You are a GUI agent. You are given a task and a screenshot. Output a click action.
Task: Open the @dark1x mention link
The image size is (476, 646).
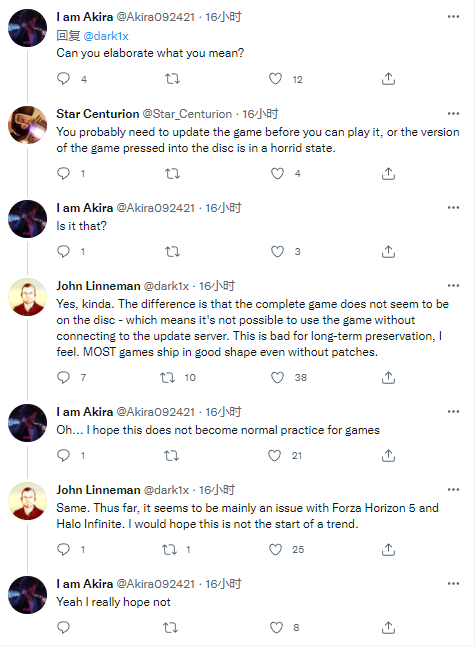106,36
